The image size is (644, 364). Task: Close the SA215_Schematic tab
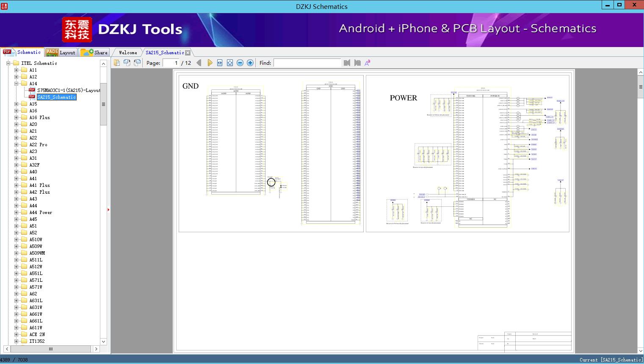[x=188, y=53]
